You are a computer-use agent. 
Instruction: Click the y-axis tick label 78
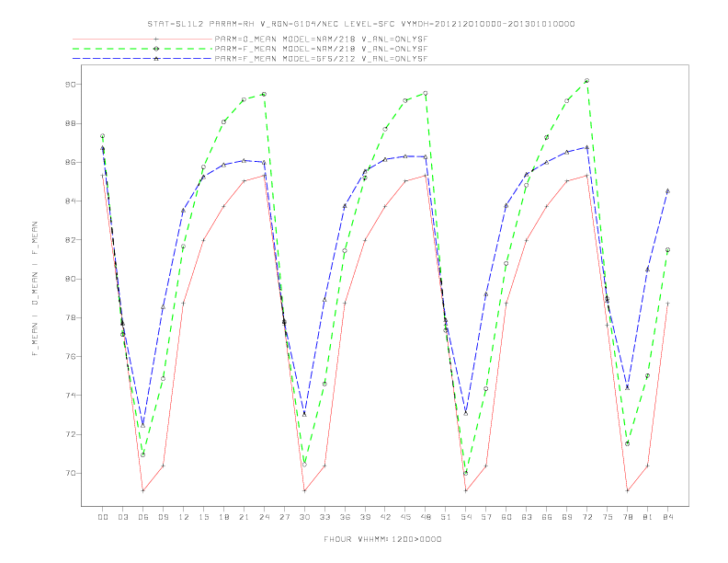tap(70, 317)
